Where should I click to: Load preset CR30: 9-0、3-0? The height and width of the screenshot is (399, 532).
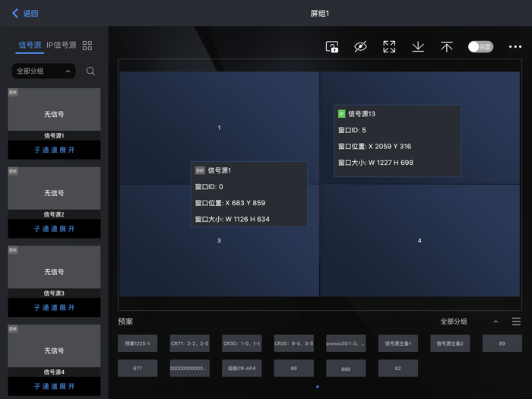(294, 344)
